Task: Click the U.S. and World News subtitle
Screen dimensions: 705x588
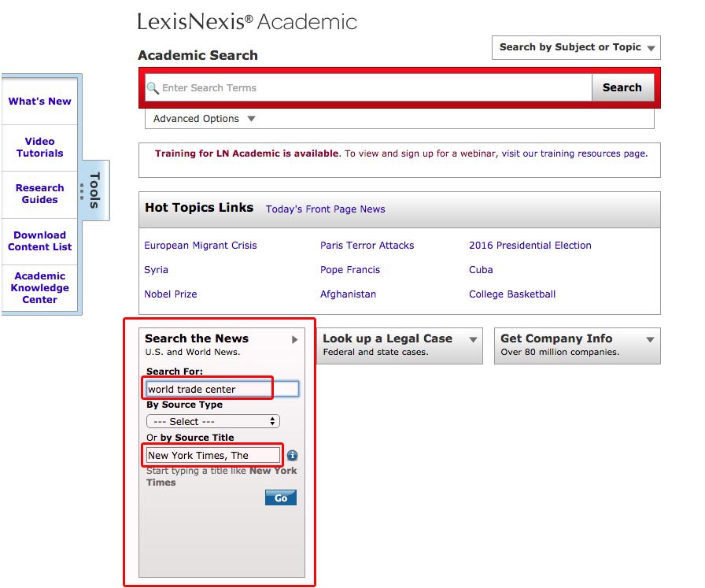Action: click(x=193, y=353)
